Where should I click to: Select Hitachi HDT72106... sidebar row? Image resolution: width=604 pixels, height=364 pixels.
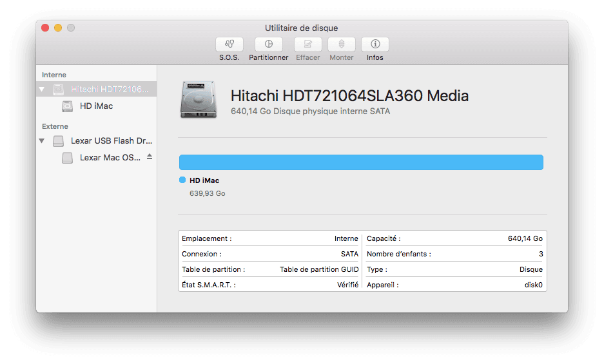(x=96, y=90)
